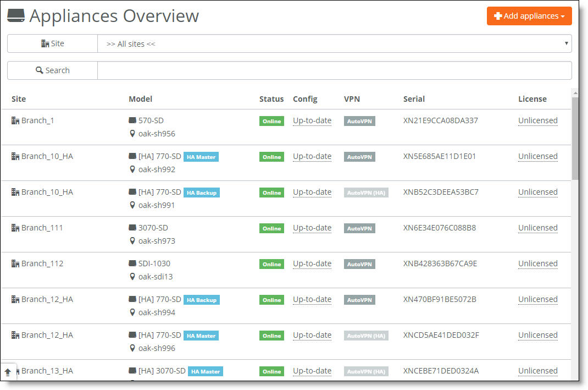
Task: Click Online status badge for Branch_1
Action: (x=271, y=121)
